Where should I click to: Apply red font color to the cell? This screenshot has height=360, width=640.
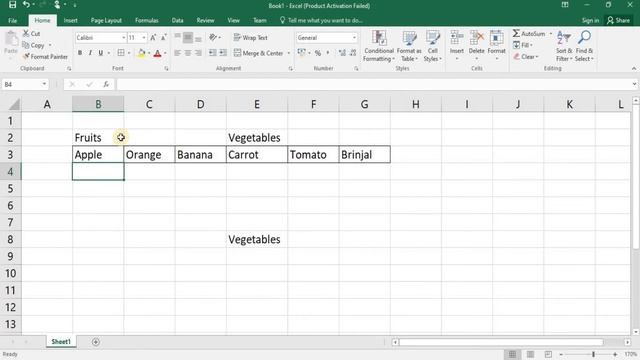coord(157,53)
